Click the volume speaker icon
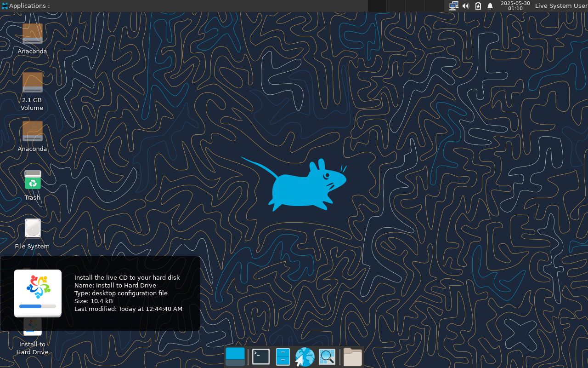The width and height of the screenshot is (588, 368). pyautogui.click(x=466, y=6)
